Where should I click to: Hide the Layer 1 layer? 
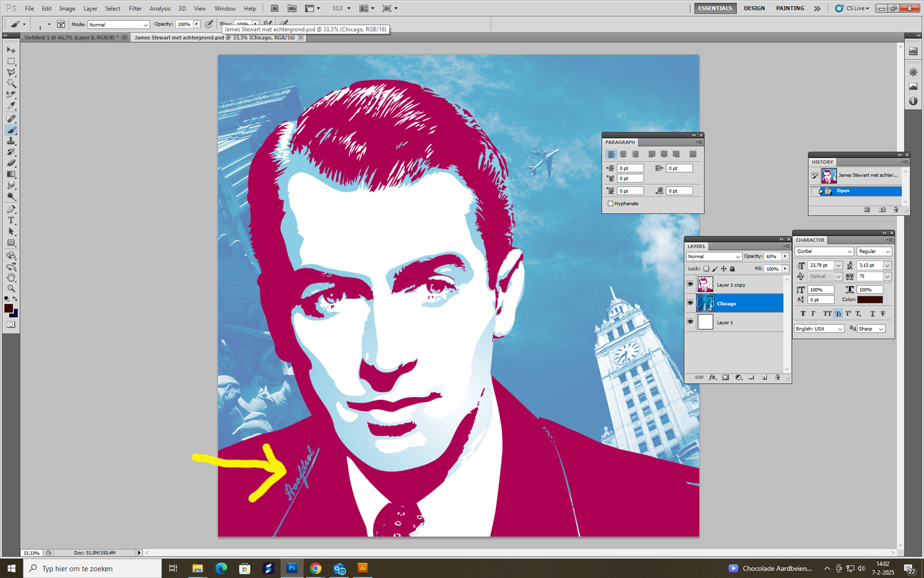click(690, 322)
